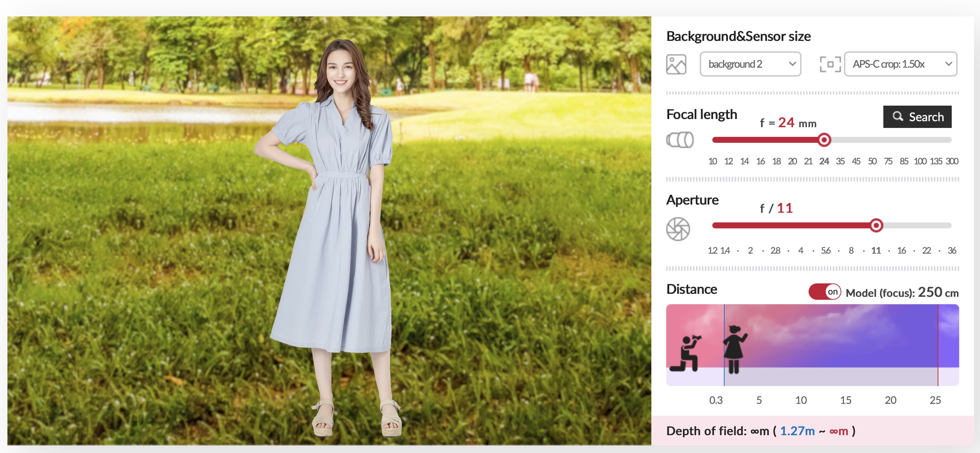
Task: Open the background 2 dropdown
Action: 750,64
